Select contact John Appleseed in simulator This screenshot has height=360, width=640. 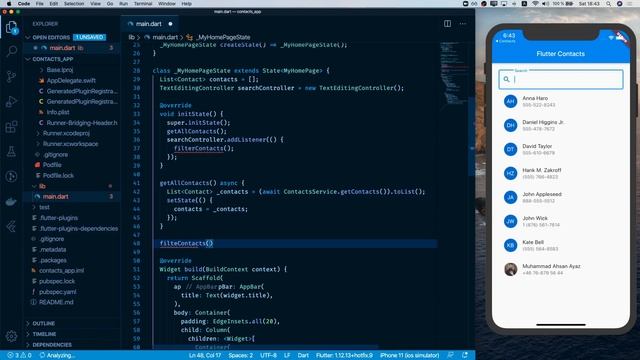[x=561, y=197]
